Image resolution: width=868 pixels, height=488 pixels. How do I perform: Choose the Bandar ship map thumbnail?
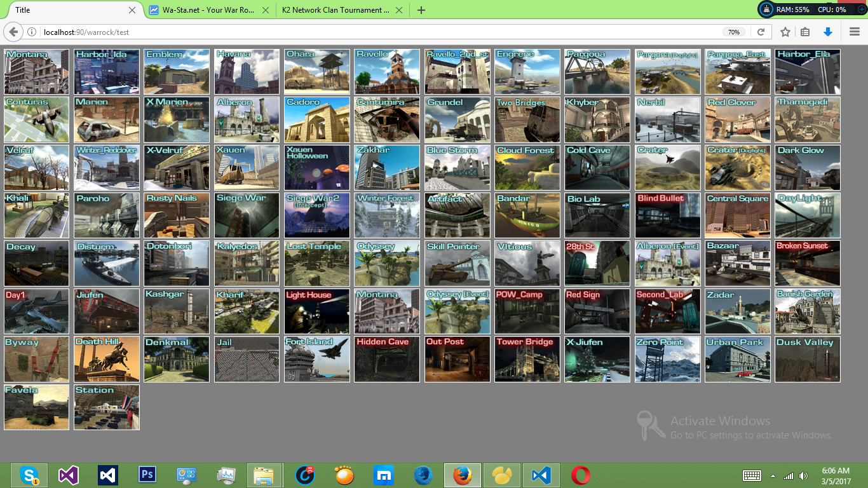527,215
